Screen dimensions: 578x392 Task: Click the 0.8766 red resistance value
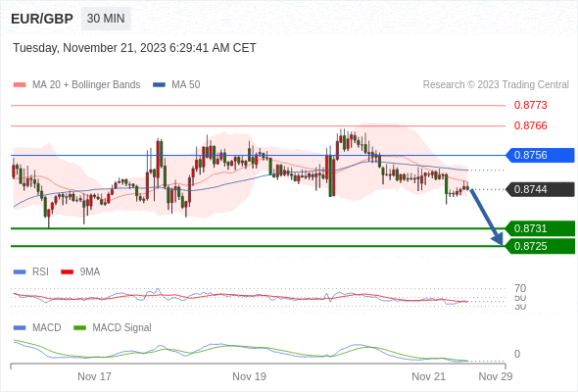pyautogui.click(x=530, y=125)
